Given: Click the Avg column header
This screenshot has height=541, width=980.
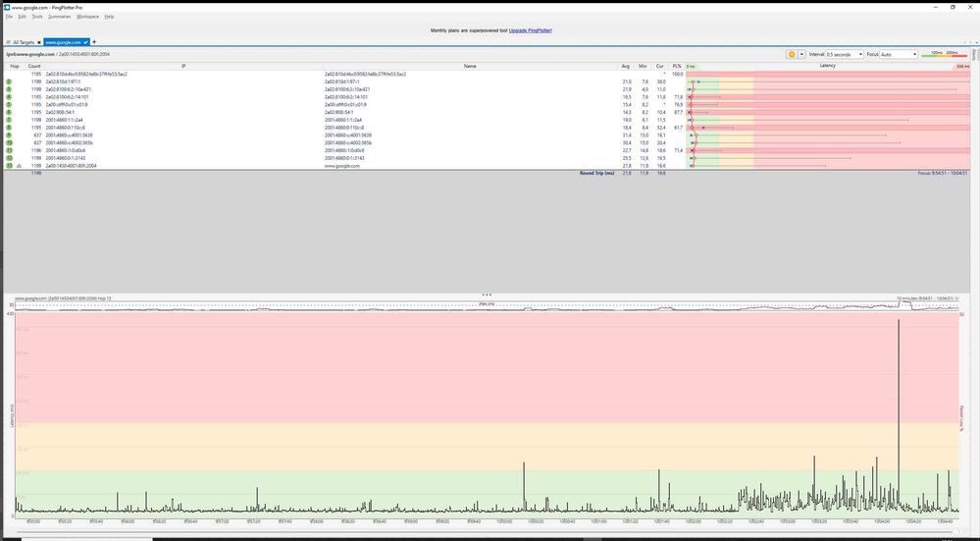Looking at the screenshot, I should 626,66.
